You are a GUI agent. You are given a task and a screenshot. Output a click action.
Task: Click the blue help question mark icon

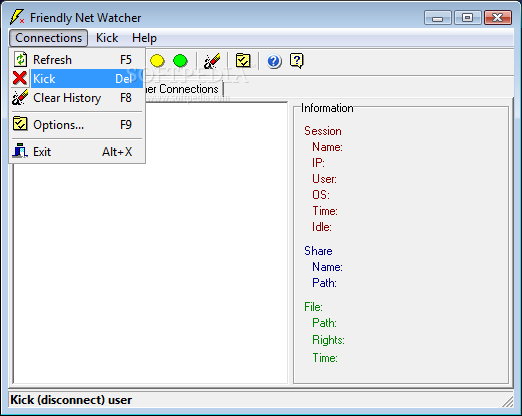[x=274, y=61]
